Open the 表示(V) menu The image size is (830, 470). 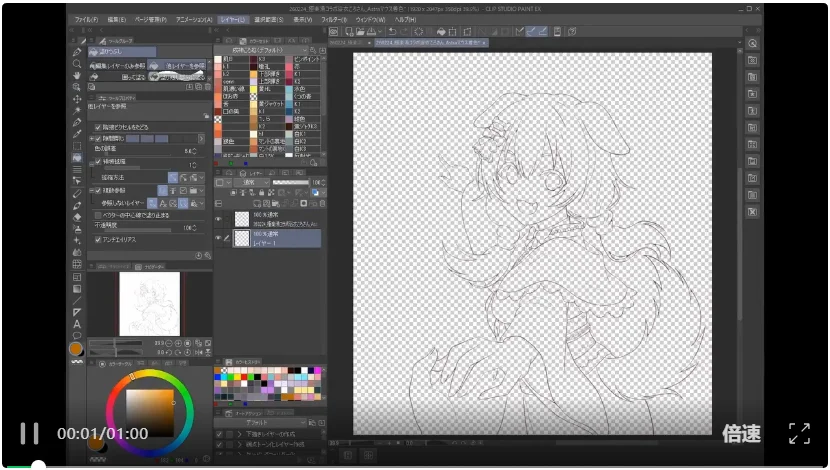303,20
